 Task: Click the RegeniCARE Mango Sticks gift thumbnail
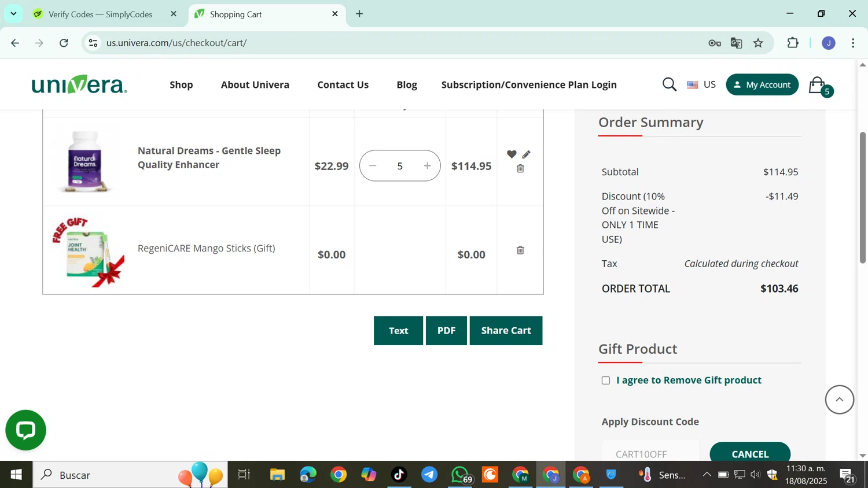click(x=88, y=252)
